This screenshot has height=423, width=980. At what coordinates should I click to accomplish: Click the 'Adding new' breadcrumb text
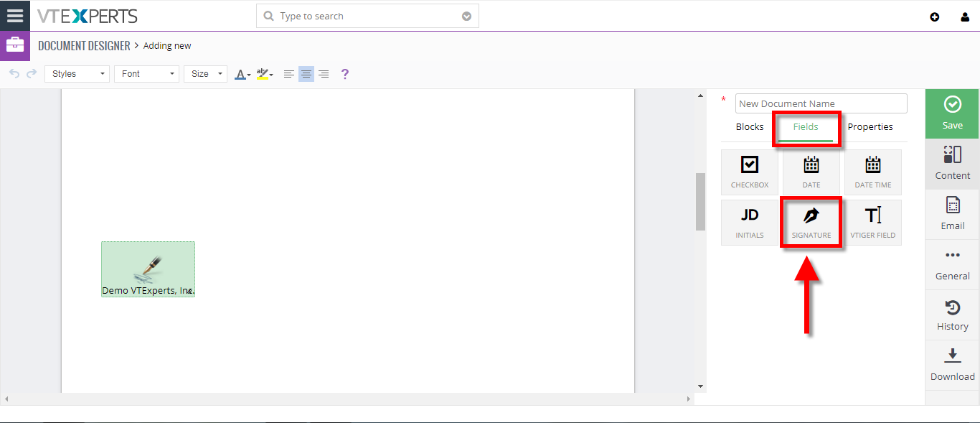(x=167, y=46)
